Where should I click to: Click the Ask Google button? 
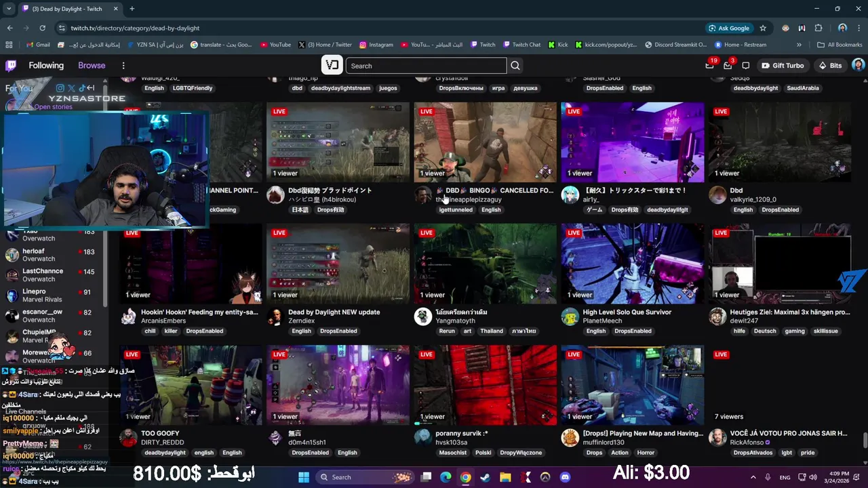[729, 28]
